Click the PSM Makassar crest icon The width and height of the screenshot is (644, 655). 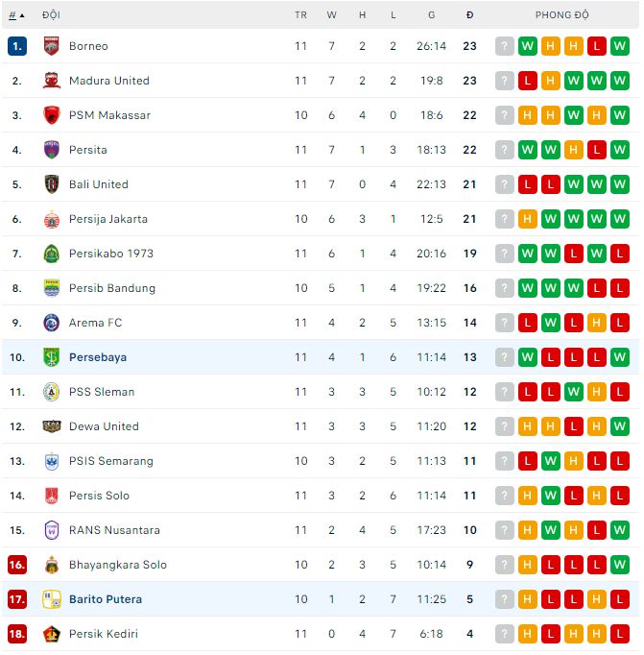click(x=52, y=115)
